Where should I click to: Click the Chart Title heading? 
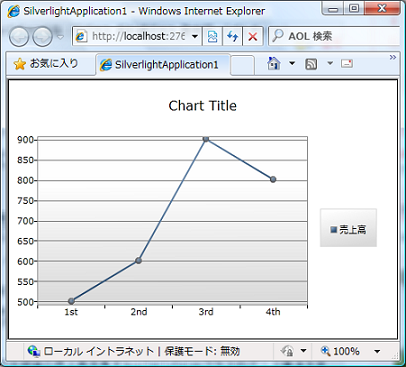click(203, 106)
